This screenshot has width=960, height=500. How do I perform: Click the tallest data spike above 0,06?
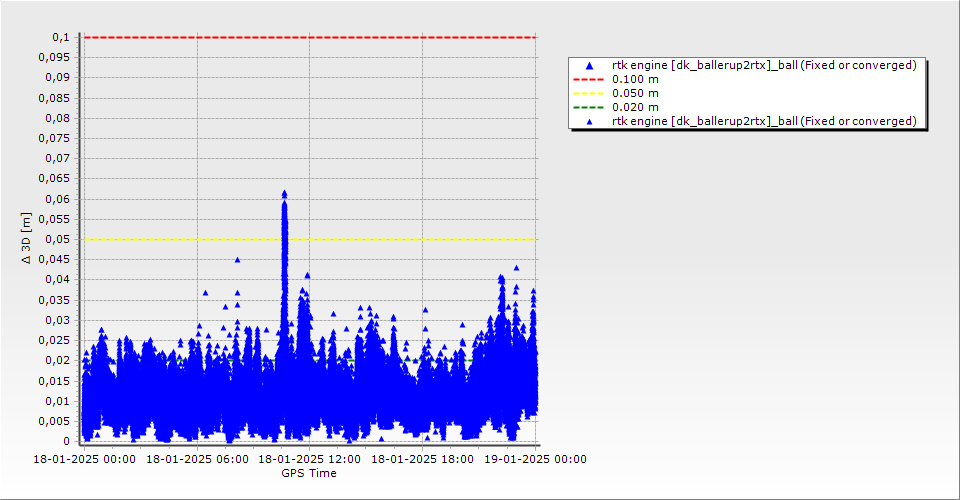[284, 195]
